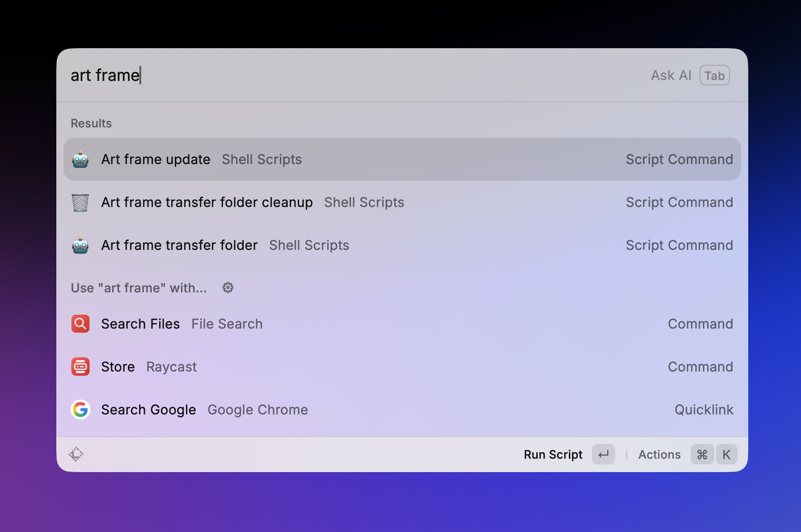The height and width of the screenshot is (532, 801).
Task: Click the robot icon beside Art frame transfer folder
Action: [x=80, y=245]
